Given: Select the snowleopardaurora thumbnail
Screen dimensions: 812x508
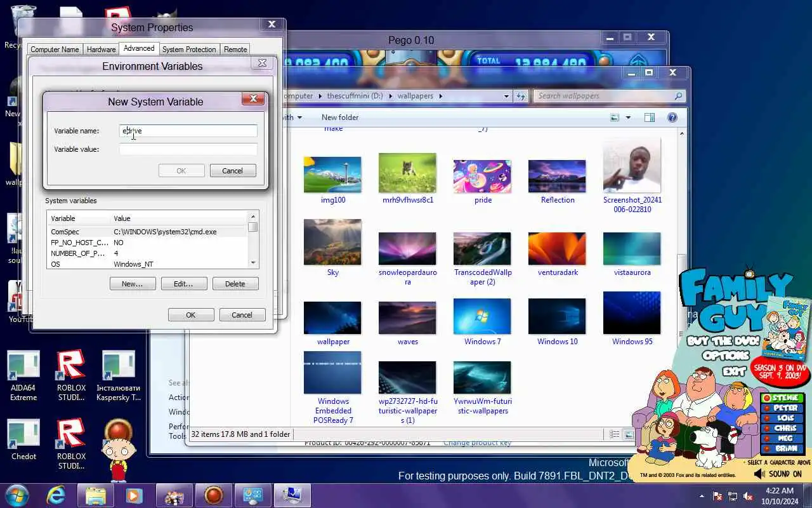Looking at the screenshot, I should pyautogui.click(x=408, y=258).
